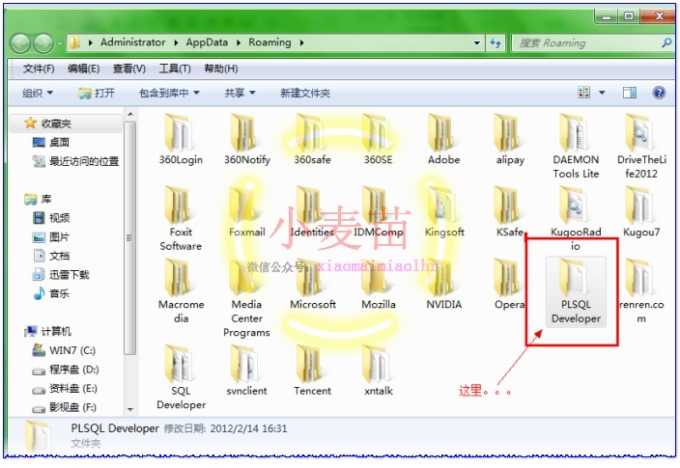Select the renren.com folder
680x468 pixels.
pos(641,291)
